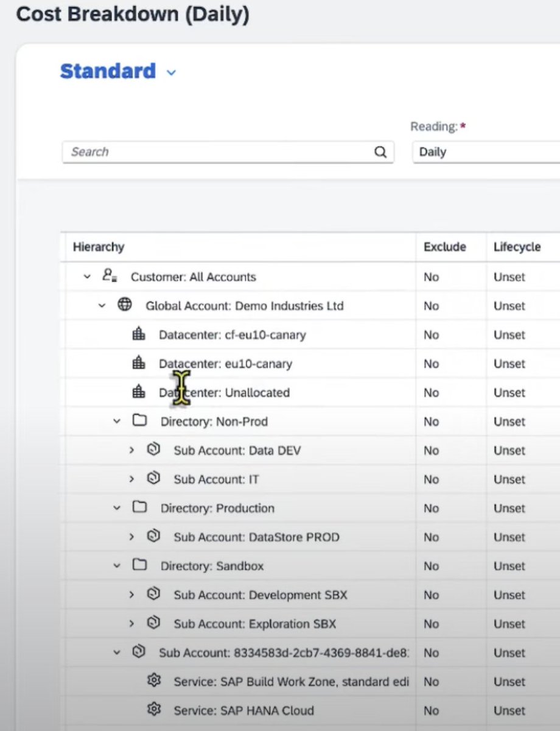Expand Sub Account: Exploration SBX
Viewport: 560px width, 731px height.
pos(131,624)
